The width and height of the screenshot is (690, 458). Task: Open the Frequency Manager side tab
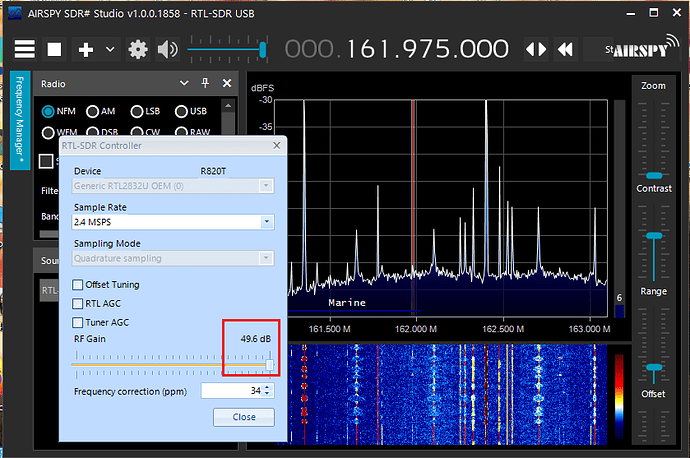pyautogui.click(x=20, y=120)
